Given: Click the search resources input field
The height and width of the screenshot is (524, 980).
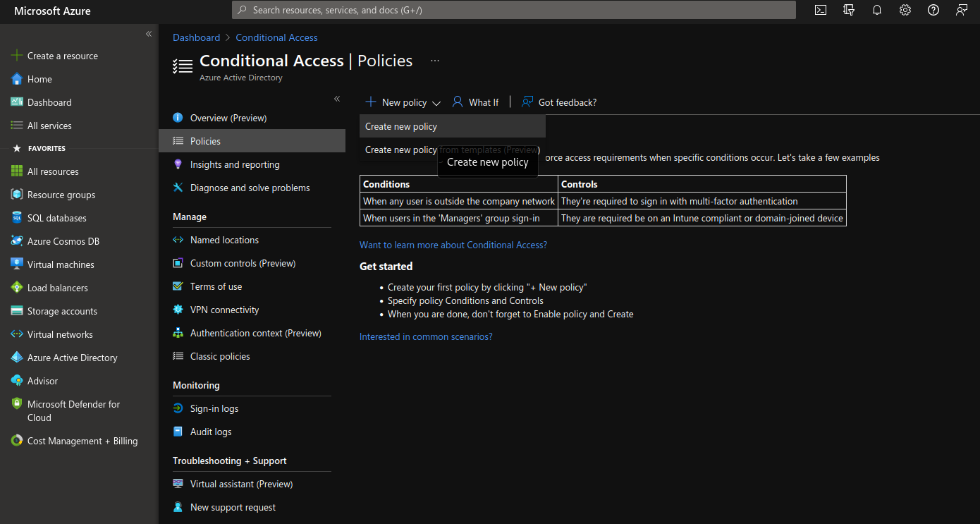Looking at the screenshot, I should 513,10.
